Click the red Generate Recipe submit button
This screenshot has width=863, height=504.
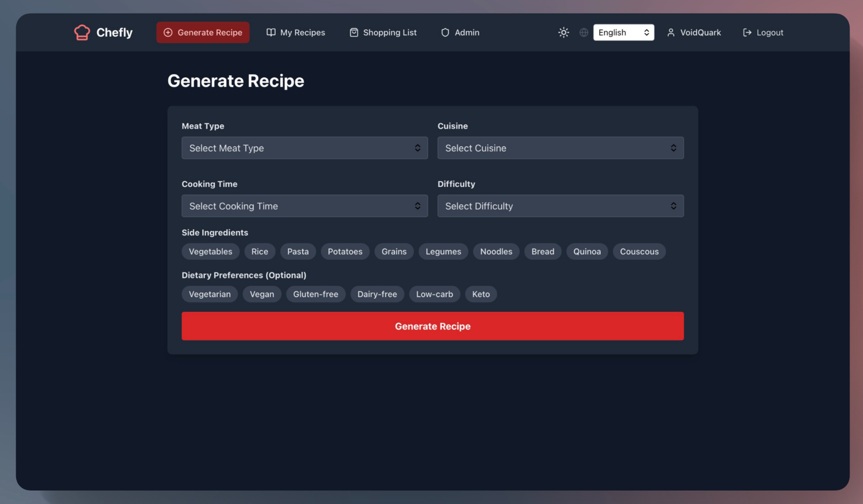pos(433,326)
